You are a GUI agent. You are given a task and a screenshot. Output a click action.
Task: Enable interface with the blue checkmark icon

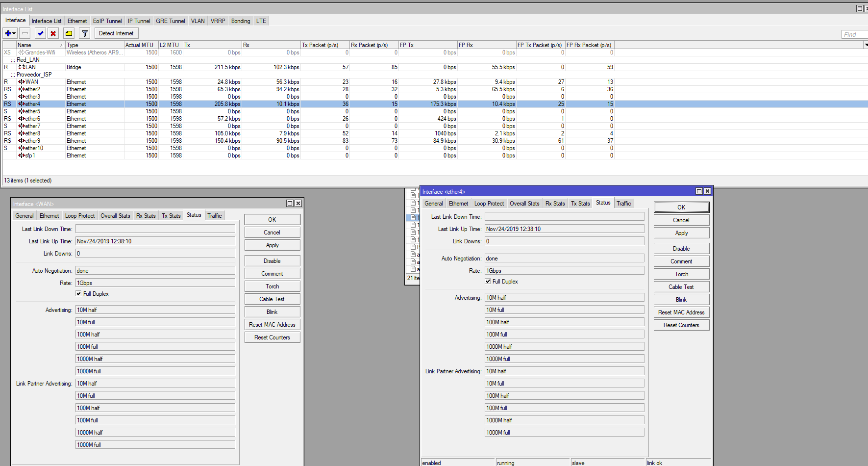(x=40, y=33)
